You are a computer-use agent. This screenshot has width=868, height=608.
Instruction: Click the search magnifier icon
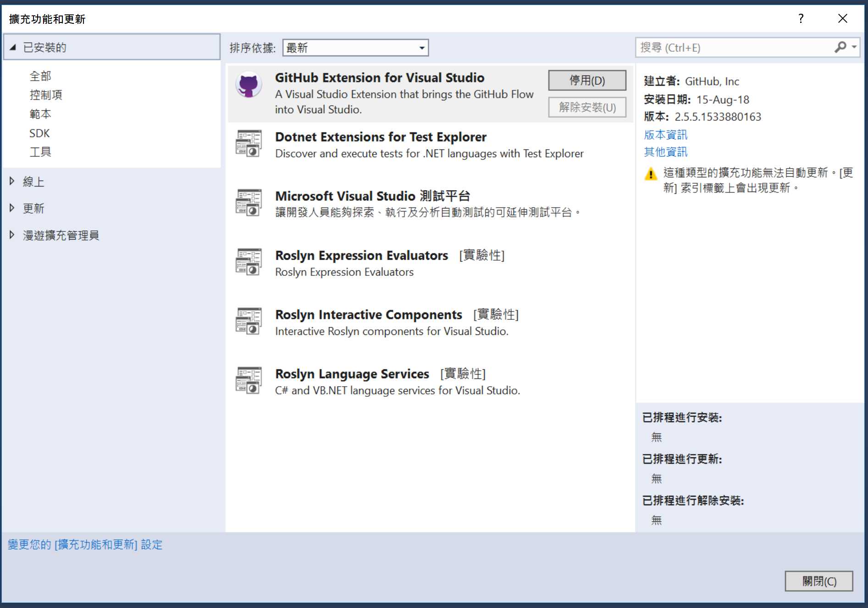[840, 47]
